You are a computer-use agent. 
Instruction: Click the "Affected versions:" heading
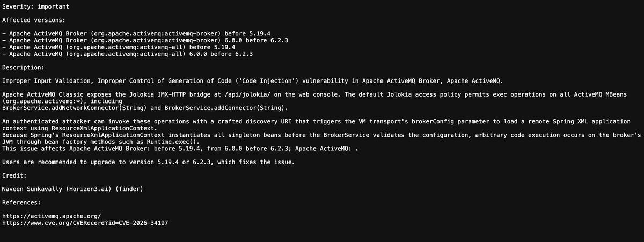(34, 20)
